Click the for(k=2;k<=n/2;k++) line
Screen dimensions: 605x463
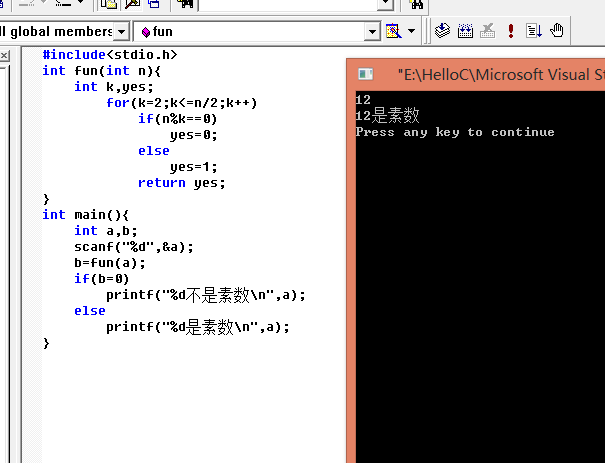click(182, 103)
